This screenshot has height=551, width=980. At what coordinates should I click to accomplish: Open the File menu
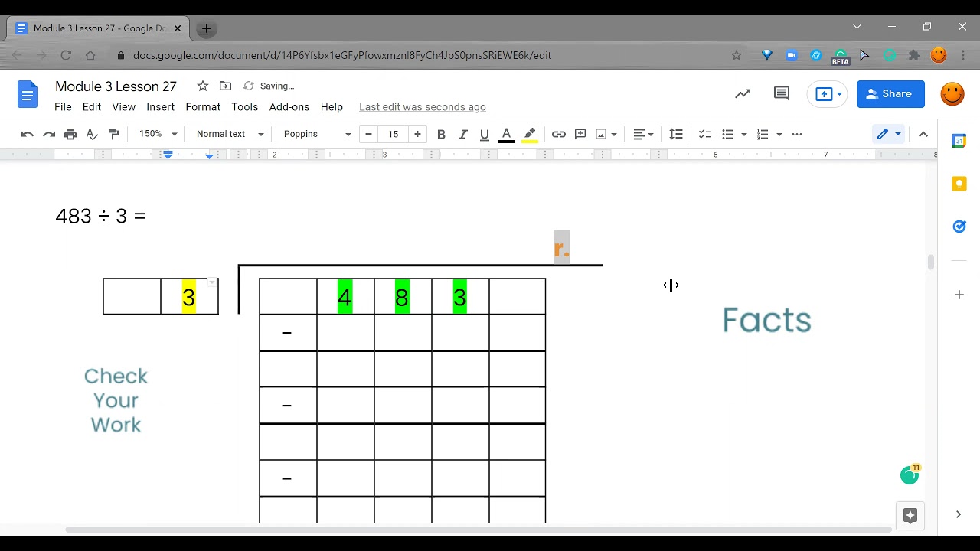click(x=63, y=107)
